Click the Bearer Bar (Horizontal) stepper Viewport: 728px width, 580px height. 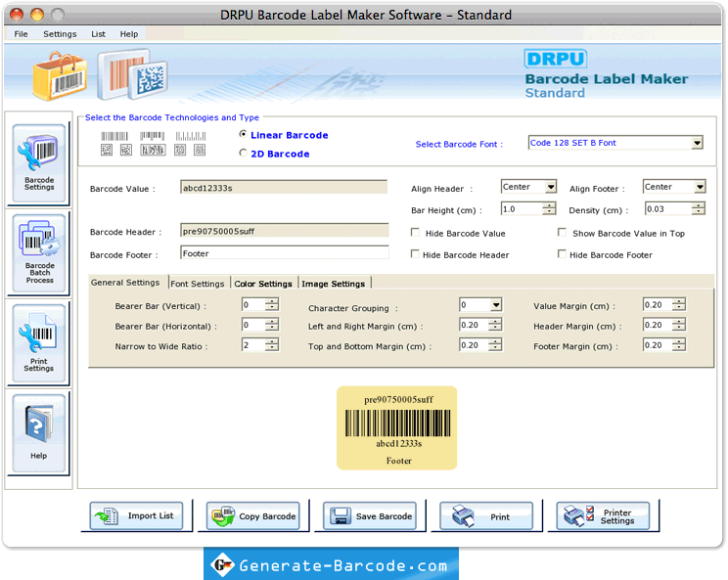pos(272,325)
